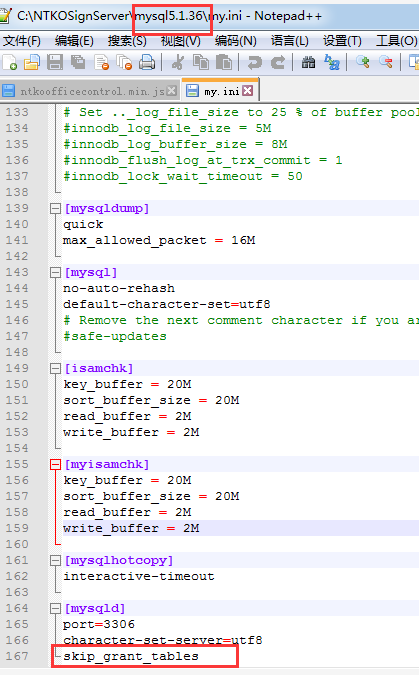Image resolution: width=419 pixels, height=675 pixels.
Task: Open the 设置(T) menu
Action: (x=342, y=41)
